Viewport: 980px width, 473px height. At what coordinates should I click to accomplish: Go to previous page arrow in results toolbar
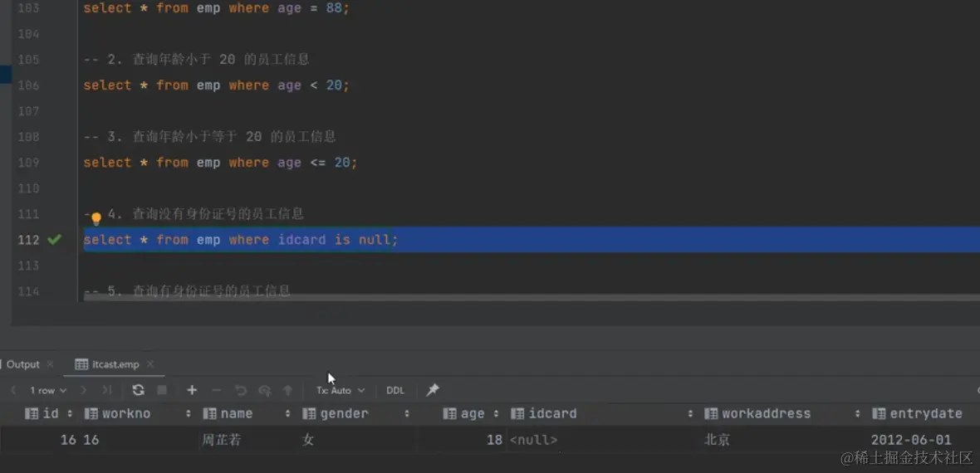point(14,390)
